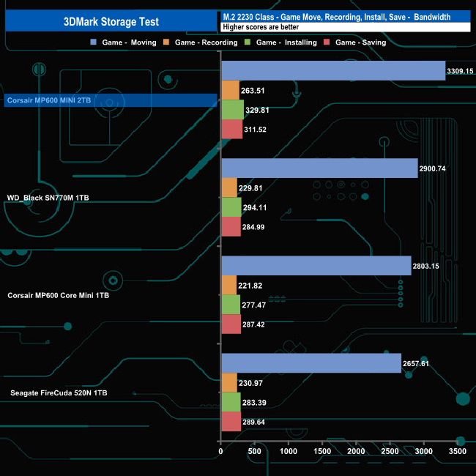
Task: Click the 277.47 data value
Action: [x=254, y=305]
